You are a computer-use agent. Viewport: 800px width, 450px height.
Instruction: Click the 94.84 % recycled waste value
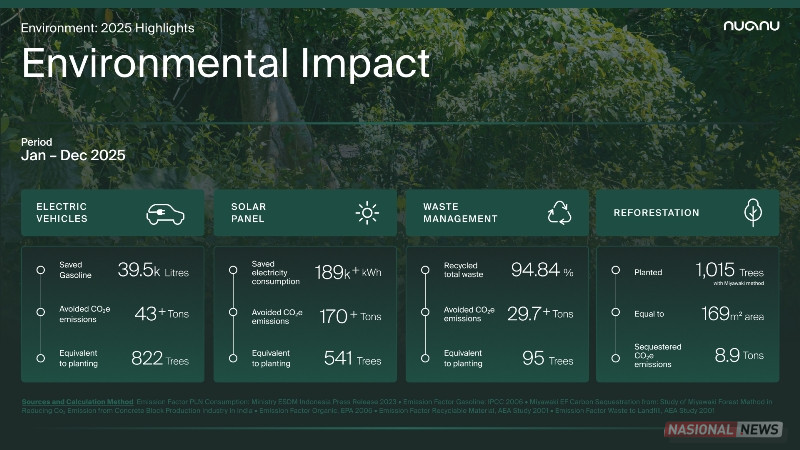coord(542,271)
